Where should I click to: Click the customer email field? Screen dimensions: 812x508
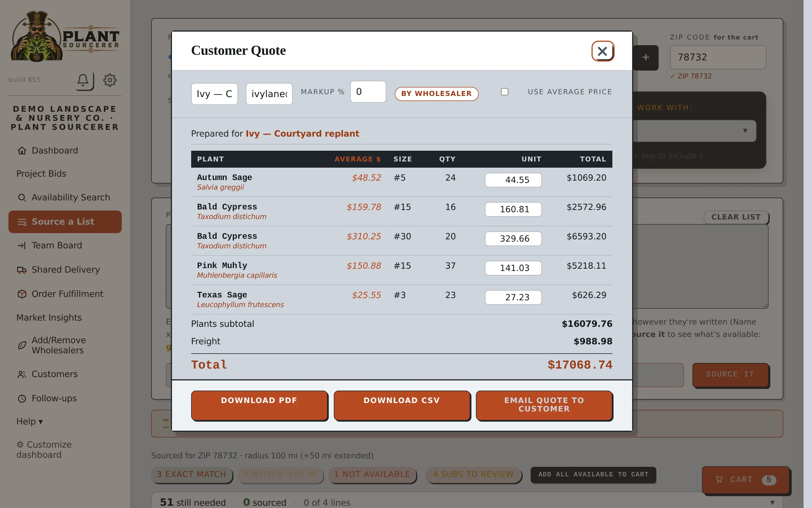click(269, 94)
